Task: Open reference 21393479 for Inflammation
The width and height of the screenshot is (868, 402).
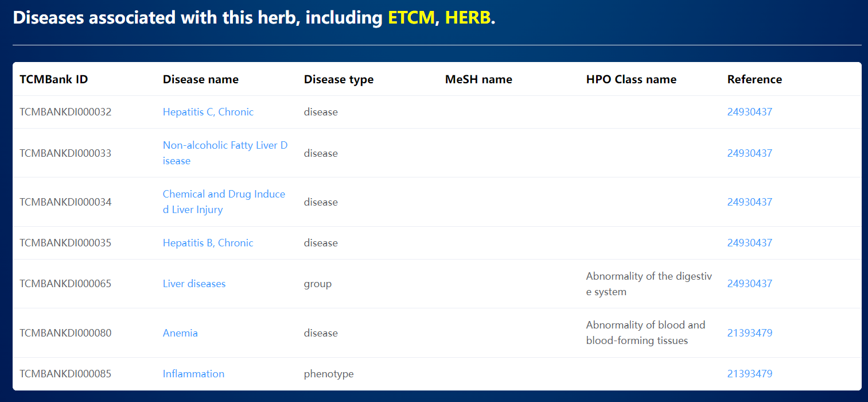Action: [x=750, y=374]
